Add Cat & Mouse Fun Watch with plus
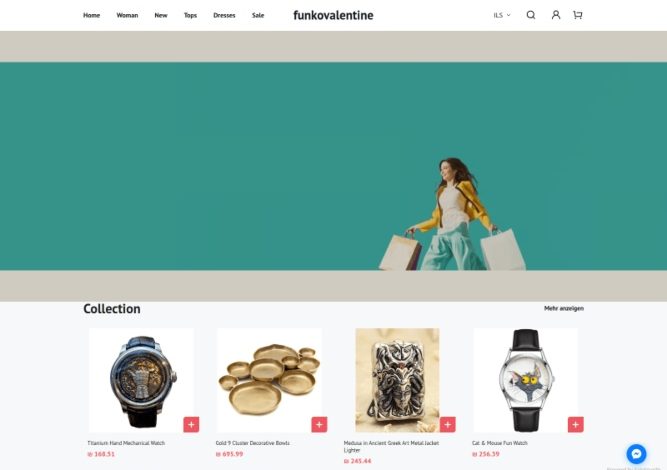Viewport: 667px width, 470px height. [576, 424]
